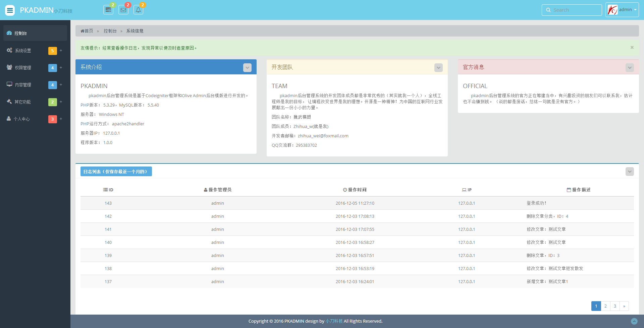
Task: Dismiss the 友情提示 alert banner
Action: (x=632, y=48)
